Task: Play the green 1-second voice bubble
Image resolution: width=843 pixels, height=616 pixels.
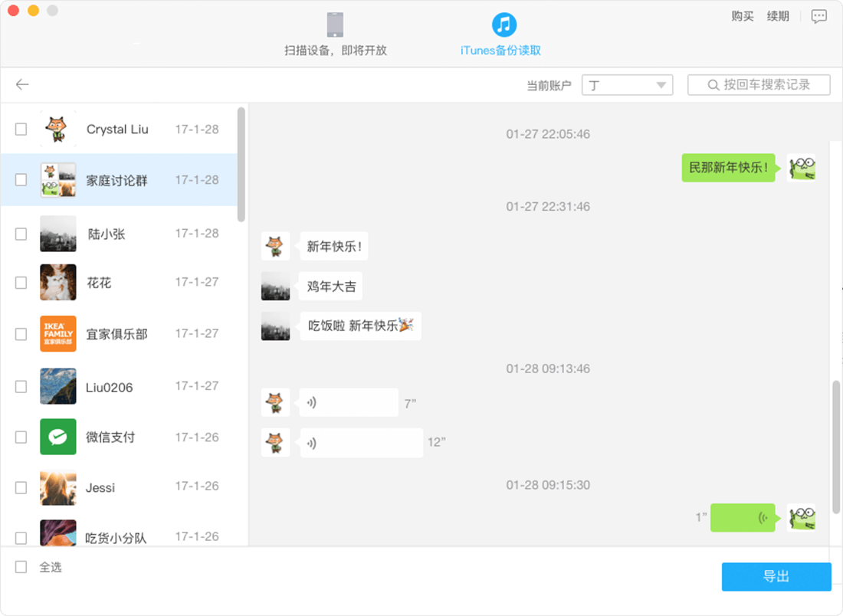Action: (743, 517)
